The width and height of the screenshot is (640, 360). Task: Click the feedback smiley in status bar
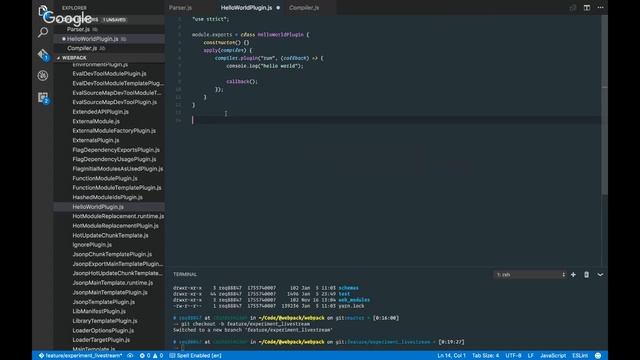pyautogui.click(x=598, y=356)
